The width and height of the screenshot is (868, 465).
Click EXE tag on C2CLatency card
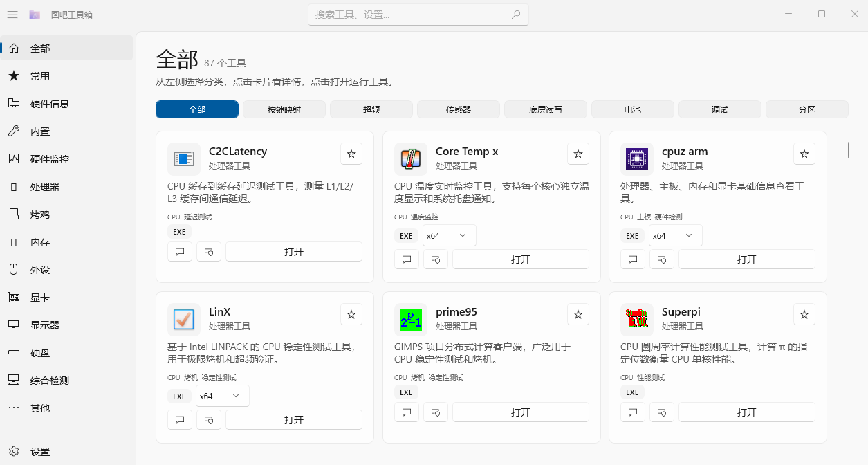tap(179, 232)
